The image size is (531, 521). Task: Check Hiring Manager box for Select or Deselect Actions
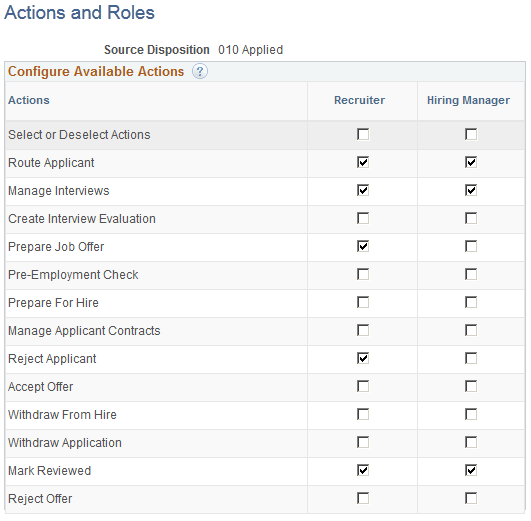[x=471, y=134]
